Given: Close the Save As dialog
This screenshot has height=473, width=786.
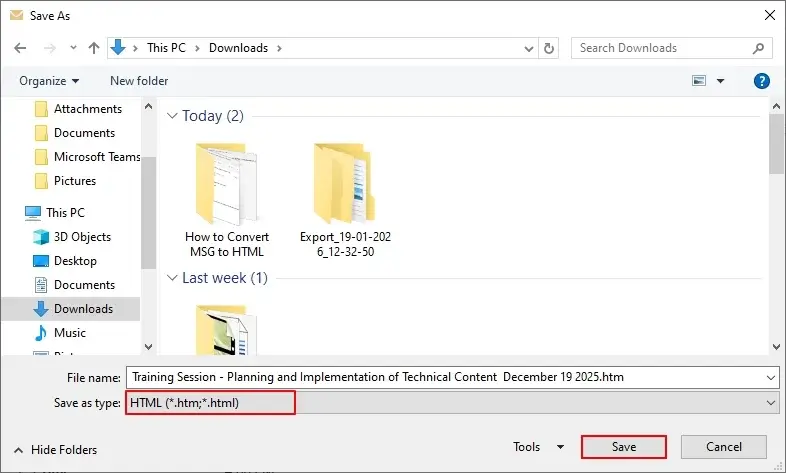Looking at the screenshot, I should pos(770,16).
